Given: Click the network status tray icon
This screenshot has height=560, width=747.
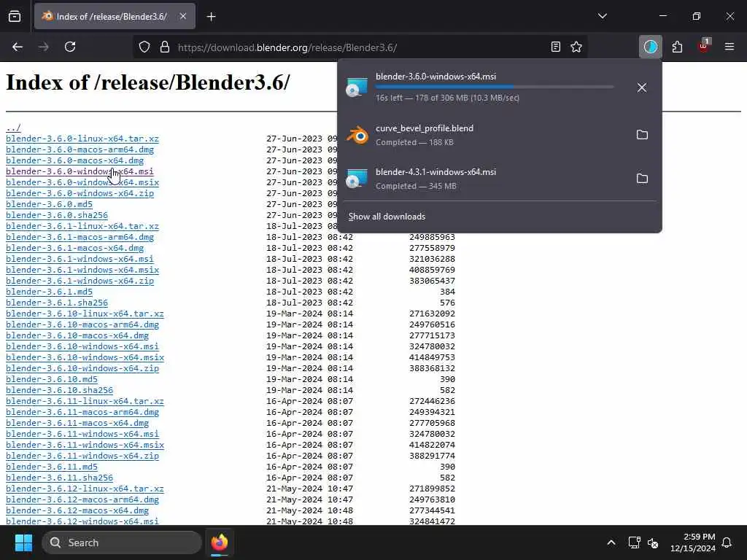Looking at the screenshot, I should (x=634, y=542).
